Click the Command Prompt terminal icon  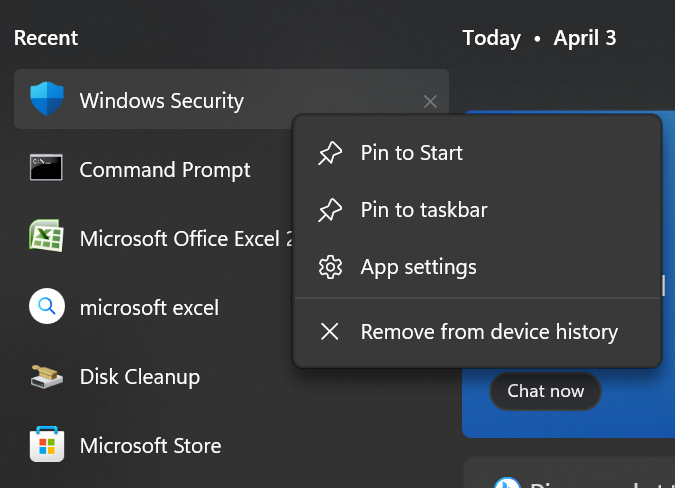tap(47, 169)
